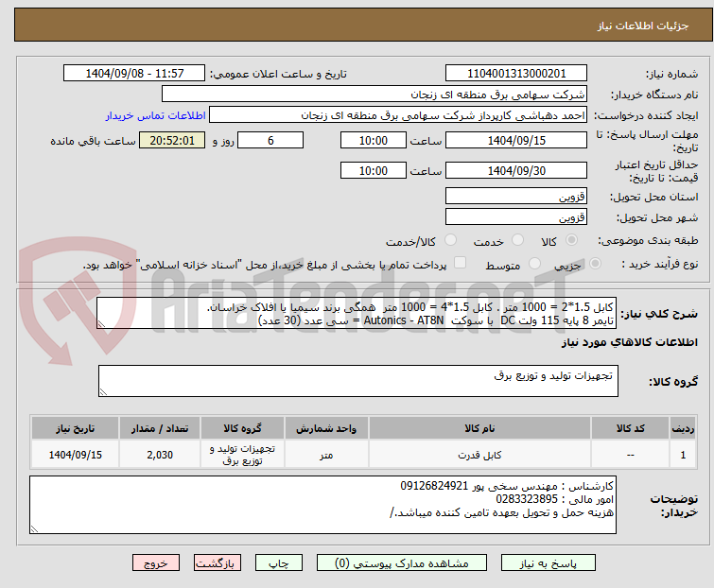Click the goods group field تجهیزات تولید و توزیع برق

pyautogui.click(x=358, y=381)
